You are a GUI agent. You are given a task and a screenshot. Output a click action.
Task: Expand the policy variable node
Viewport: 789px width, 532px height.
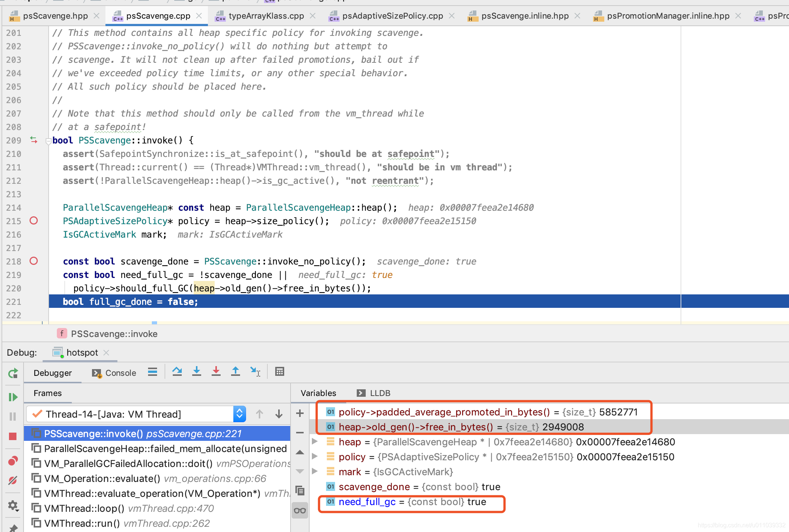315,457
